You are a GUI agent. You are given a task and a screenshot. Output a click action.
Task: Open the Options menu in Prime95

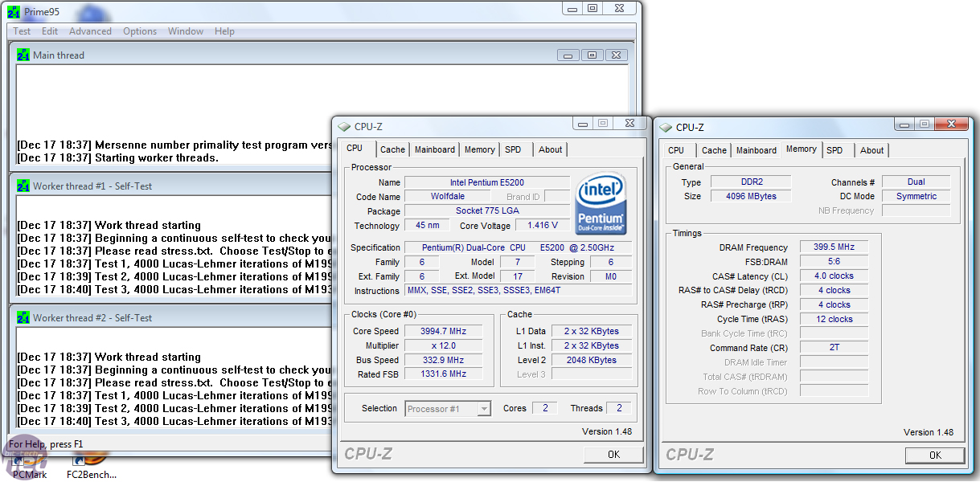(x=140, y=31)
